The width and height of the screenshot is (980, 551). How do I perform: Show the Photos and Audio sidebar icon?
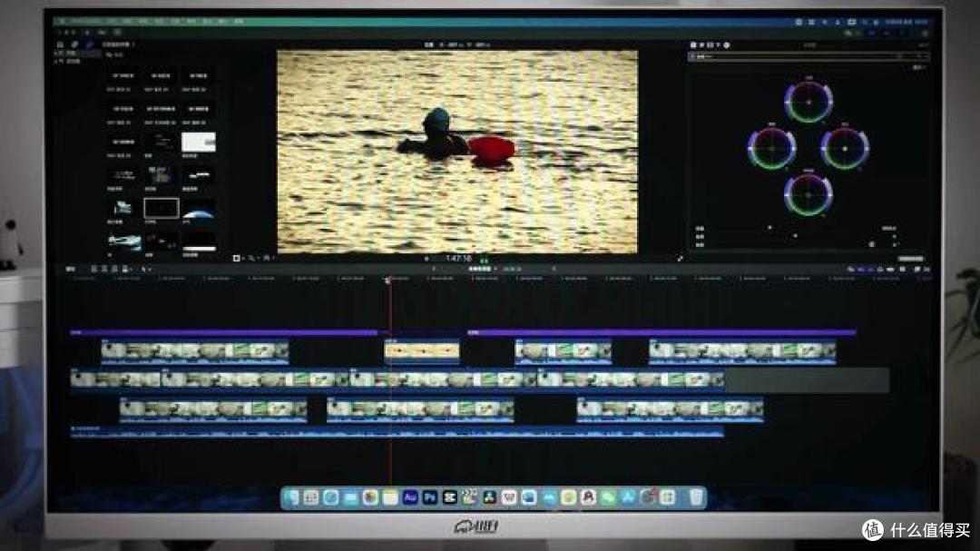(73, 45)
